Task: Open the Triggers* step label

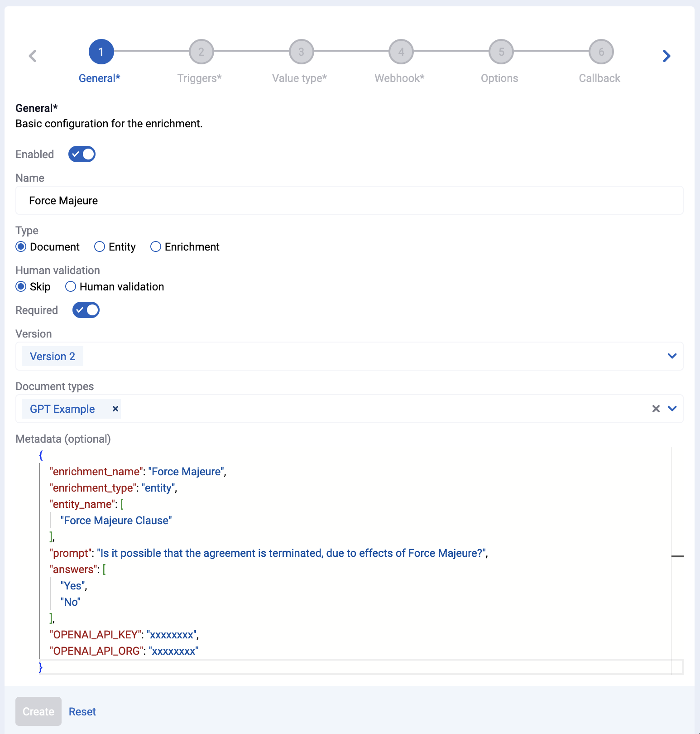Action: [200, 78]
